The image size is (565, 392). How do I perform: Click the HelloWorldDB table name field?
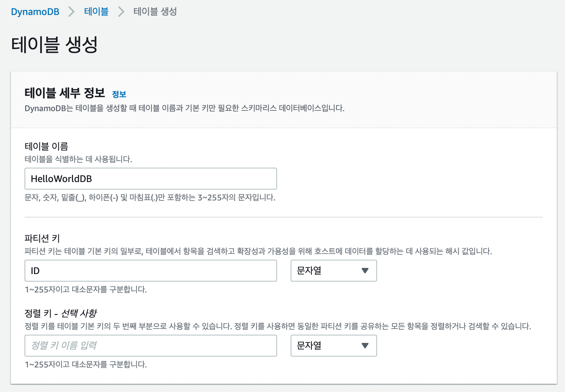tap(150, 179)
